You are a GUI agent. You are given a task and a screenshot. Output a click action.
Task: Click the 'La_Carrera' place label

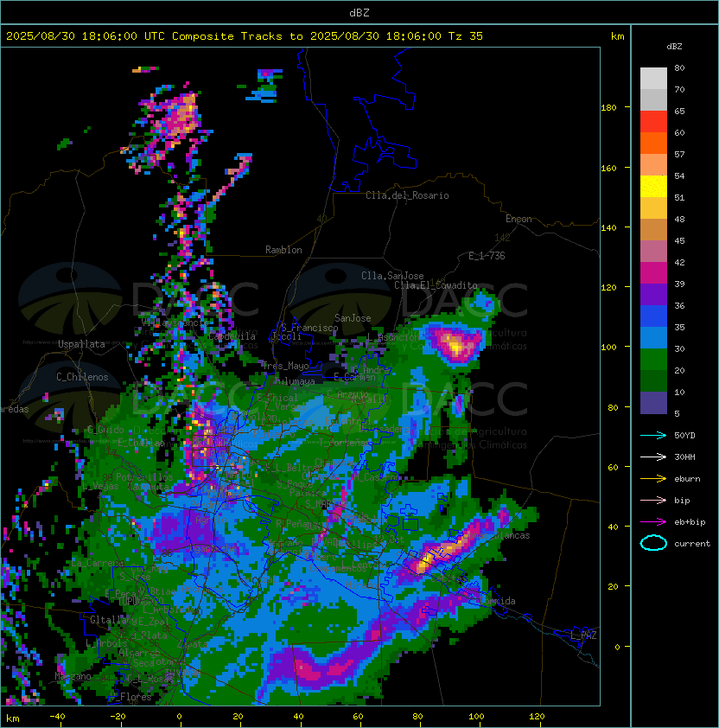[x=97, y=563]
